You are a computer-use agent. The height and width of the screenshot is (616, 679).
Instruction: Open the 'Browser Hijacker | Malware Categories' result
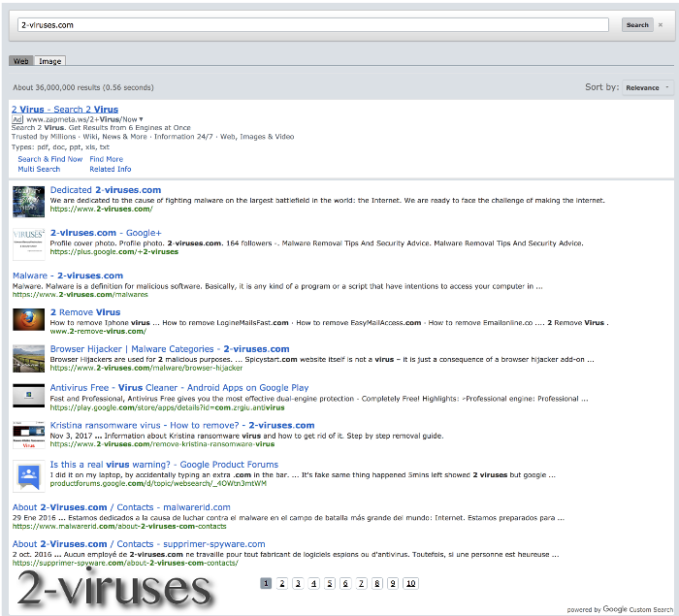(170, 348)
